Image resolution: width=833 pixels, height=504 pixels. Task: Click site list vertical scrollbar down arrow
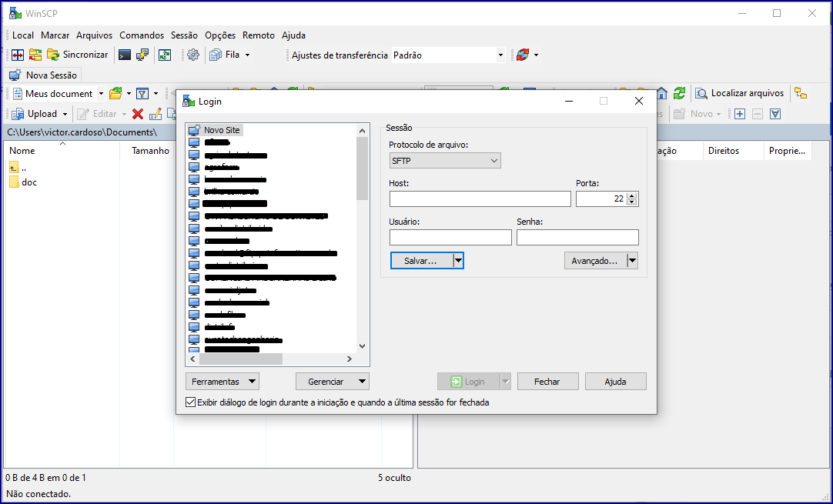(x=363, y=346)
